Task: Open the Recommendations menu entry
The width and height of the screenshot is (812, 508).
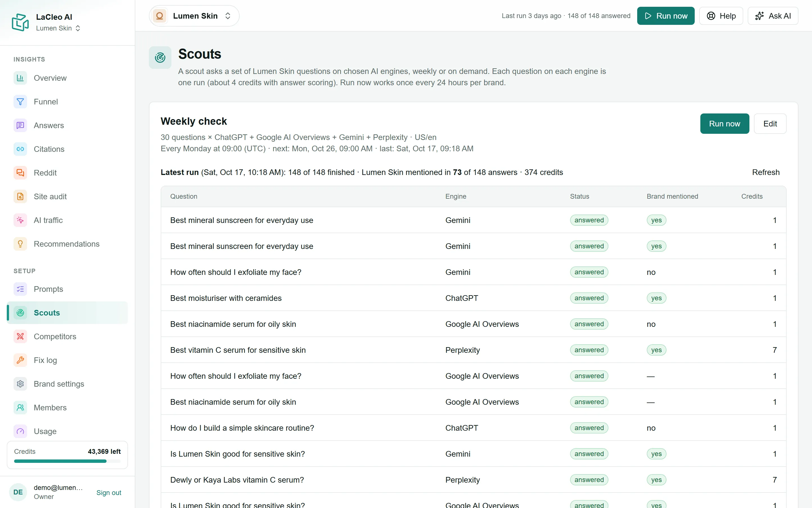Action: (x=67, y=244)
